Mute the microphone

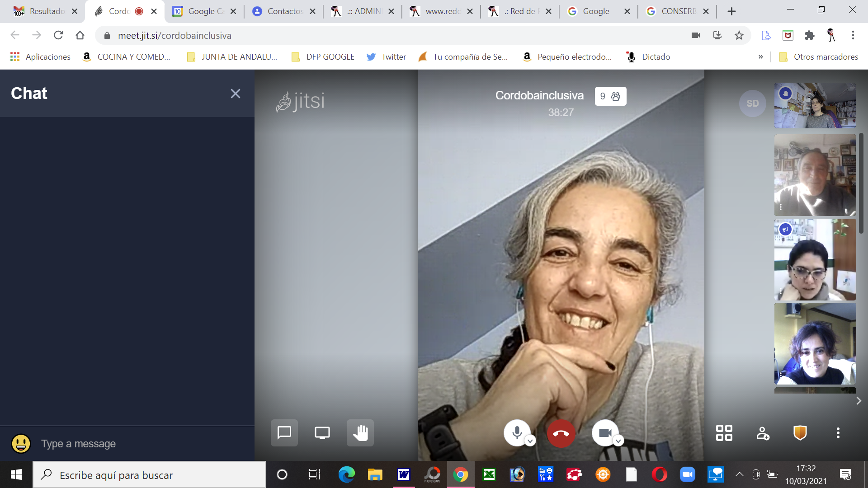(x=517, y=432)
